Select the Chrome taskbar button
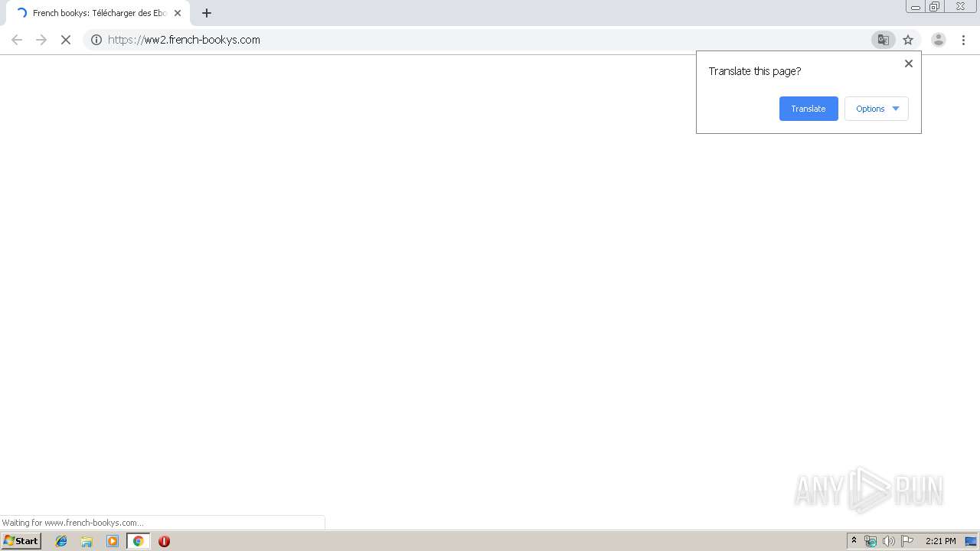The width and height of the screenshot is (980, 551). 139,541
